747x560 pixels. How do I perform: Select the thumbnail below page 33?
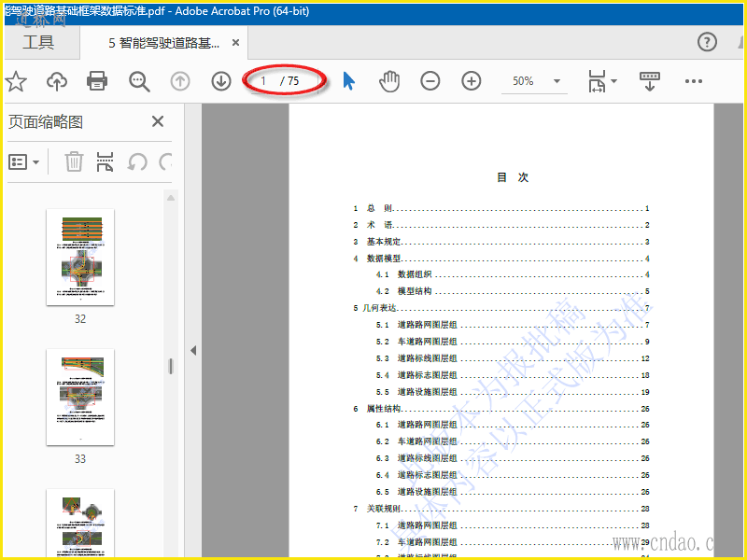coord(80,523)
